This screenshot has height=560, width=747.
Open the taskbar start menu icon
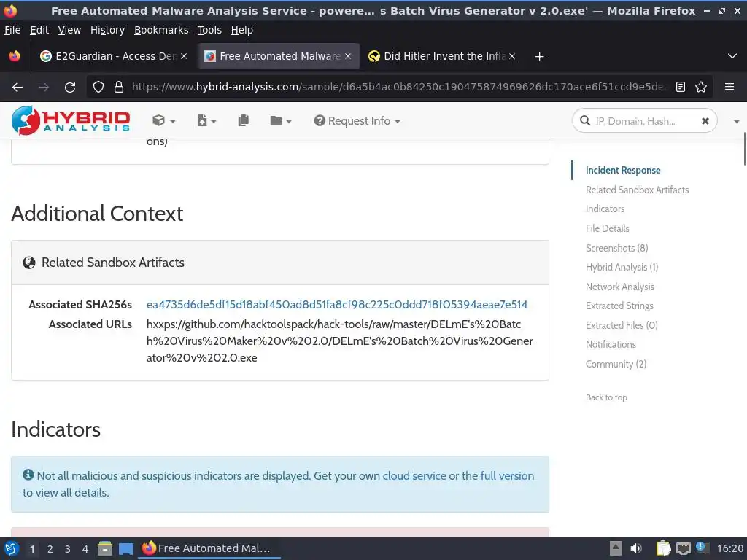pyautogui.click(x=12, y=548)
